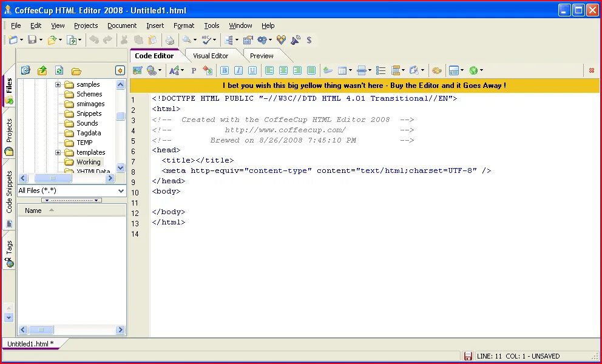Click the Paste clipboard icon
Image resolution: width=602 pixels, height=364 pixels.
click(x=152, y=39)
